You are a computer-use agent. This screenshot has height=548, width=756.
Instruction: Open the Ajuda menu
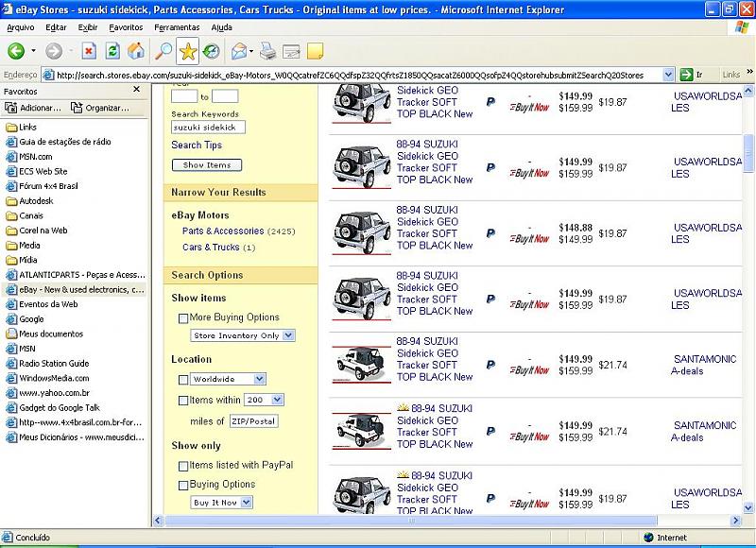[x=221, y=27]
